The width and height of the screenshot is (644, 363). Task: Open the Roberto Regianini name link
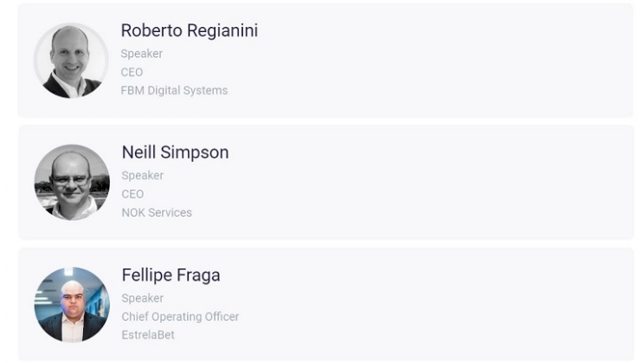click(x=189, y=30)
